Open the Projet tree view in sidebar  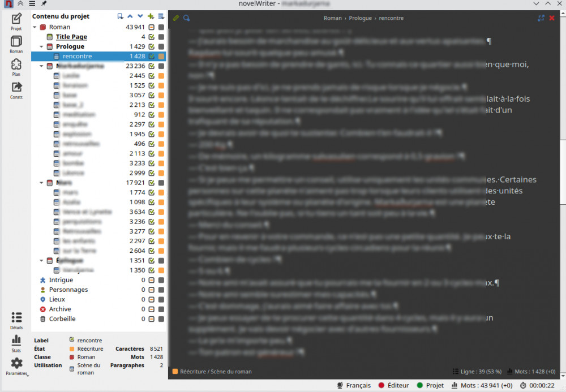[16, 21]
